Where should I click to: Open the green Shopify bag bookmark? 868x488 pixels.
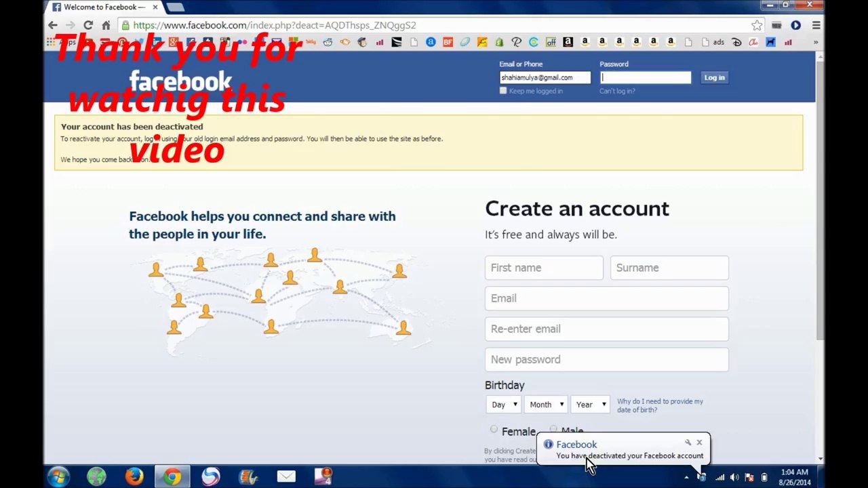(499, 42)
